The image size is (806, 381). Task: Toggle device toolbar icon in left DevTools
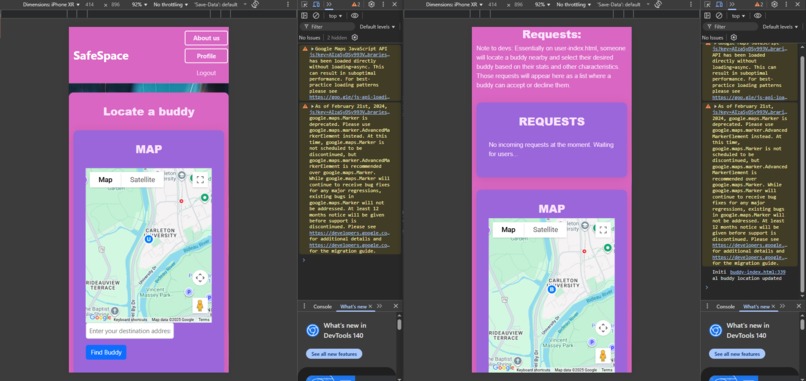pyautogui.click(x=317, y=4)
